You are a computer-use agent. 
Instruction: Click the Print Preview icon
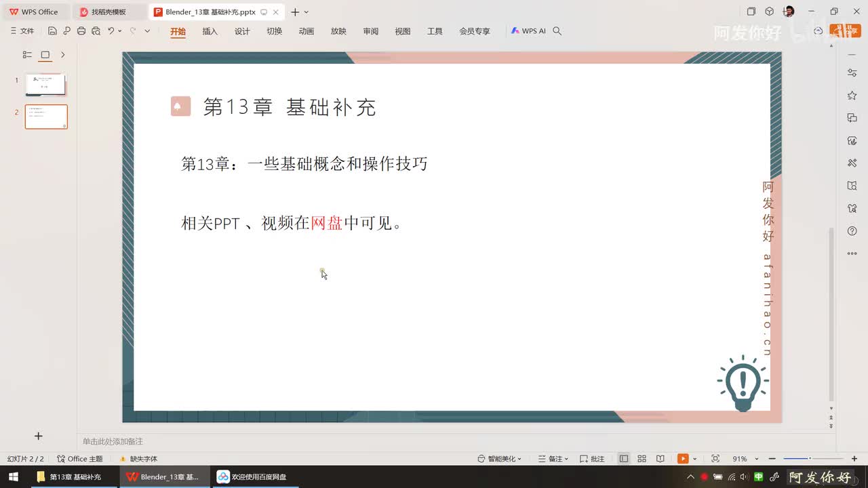[x=96, y=31]
